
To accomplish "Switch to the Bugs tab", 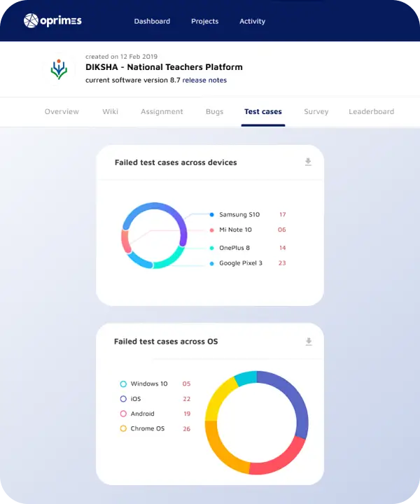I will tap(215, 111).
